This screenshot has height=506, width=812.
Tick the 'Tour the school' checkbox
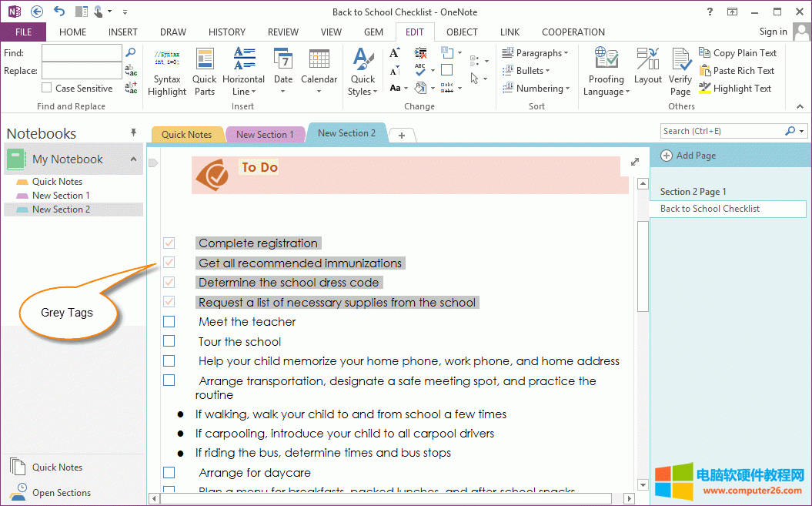click(x=169, y=341)
